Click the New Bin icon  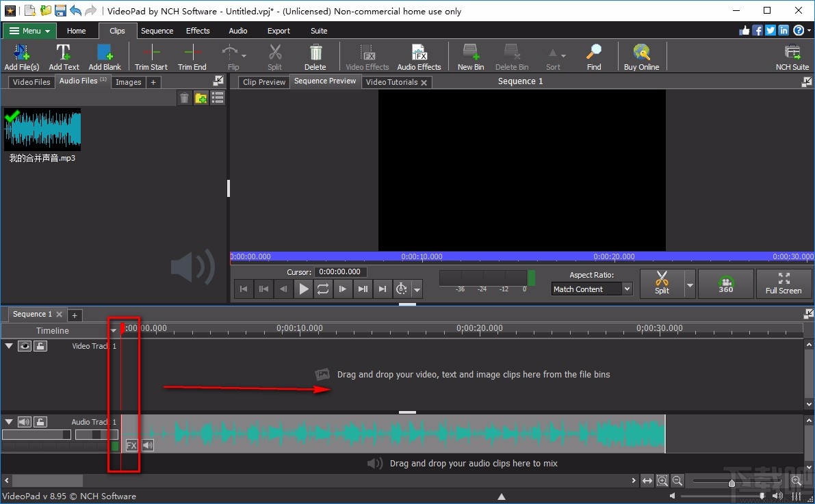470,57
